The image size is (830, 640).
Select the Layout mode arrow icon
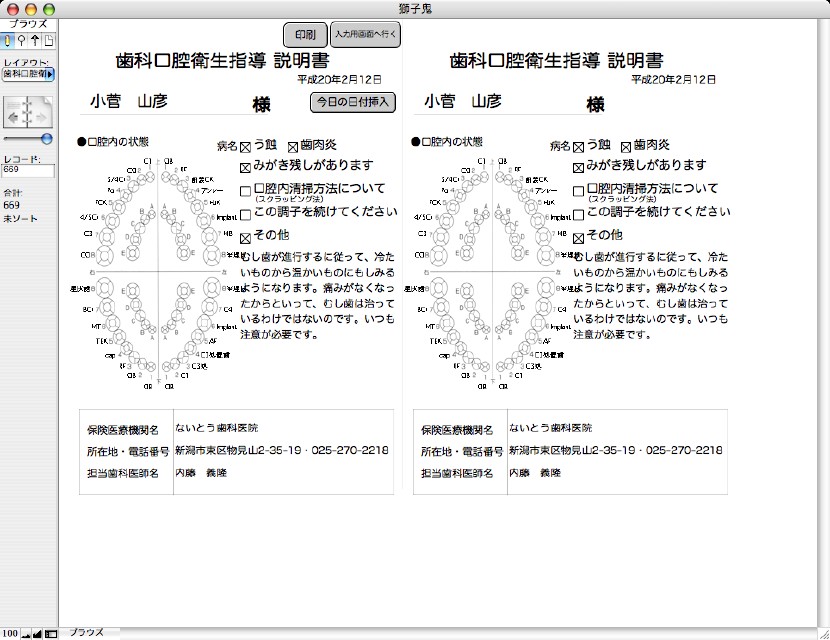point(35,40)
